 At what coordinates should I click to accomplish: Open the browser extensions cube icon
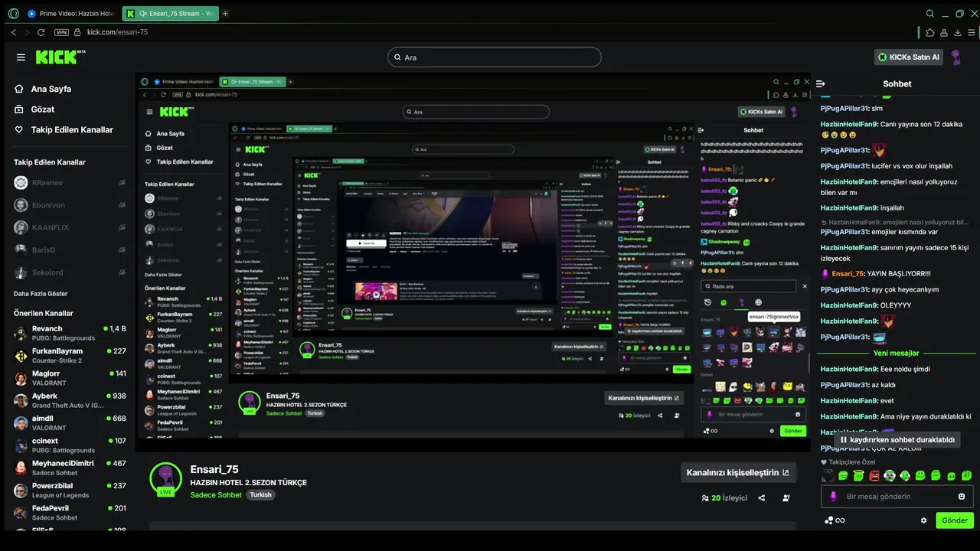click(930, 32)
